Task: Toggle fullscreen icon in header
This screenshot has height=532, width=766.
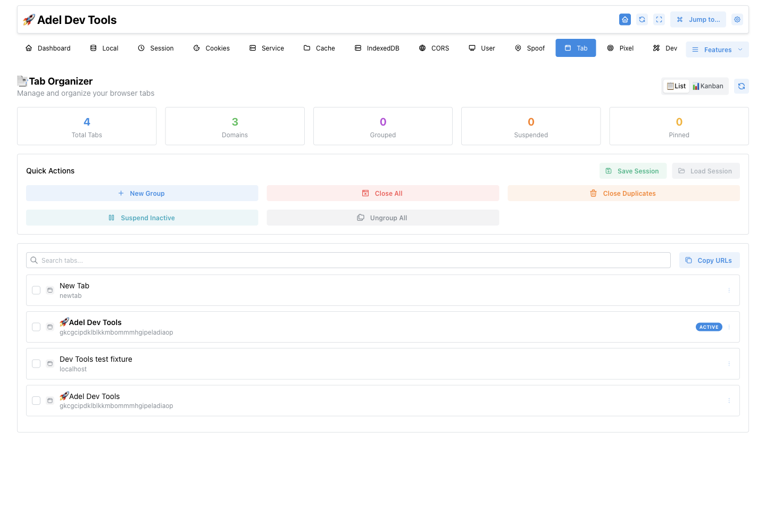Action: tap(659, 20)
